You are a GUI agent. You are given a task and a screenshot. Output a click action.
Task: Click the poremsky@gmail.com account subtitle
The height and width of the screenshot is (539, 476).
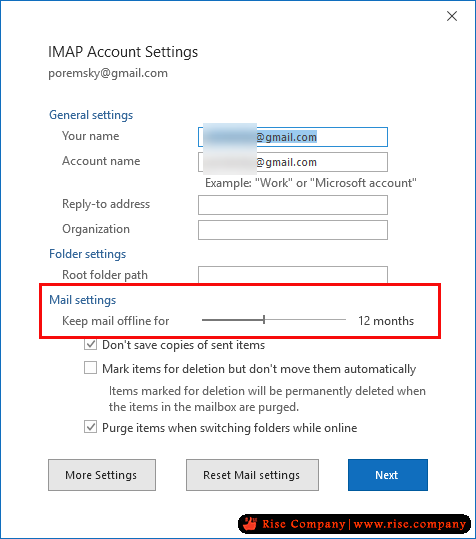108,73
